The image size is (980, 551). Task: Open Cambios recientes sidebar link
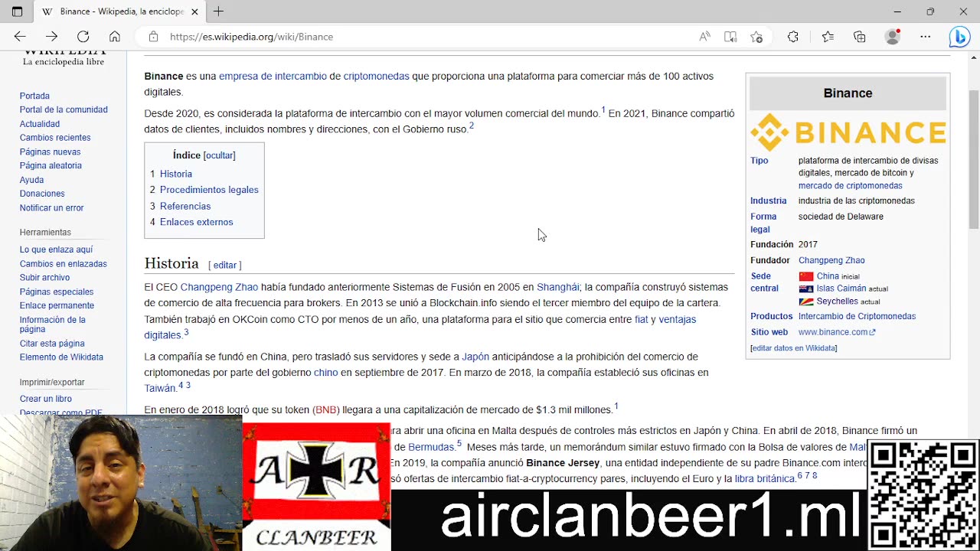coord(55,138)
